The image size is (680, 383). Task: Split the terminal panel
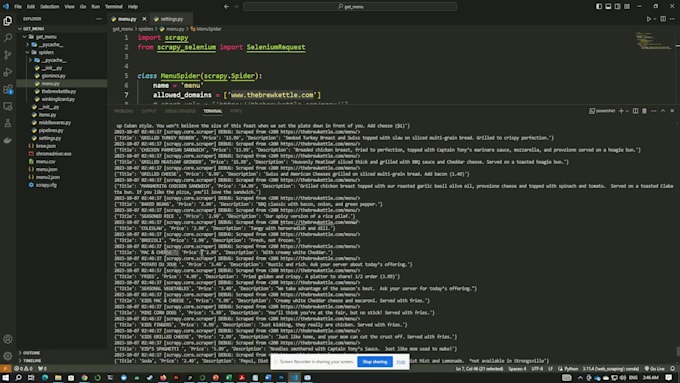pos(635,111)
